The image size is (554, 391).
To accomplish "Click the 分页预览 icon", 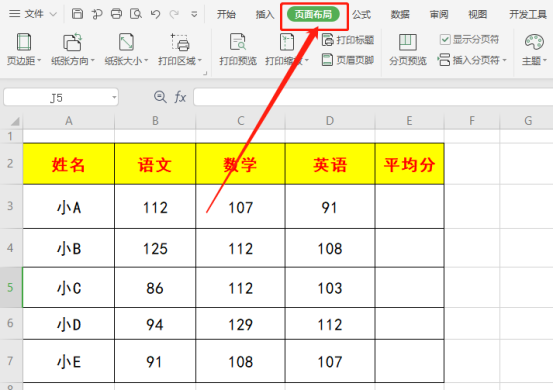I will [408, 49].
